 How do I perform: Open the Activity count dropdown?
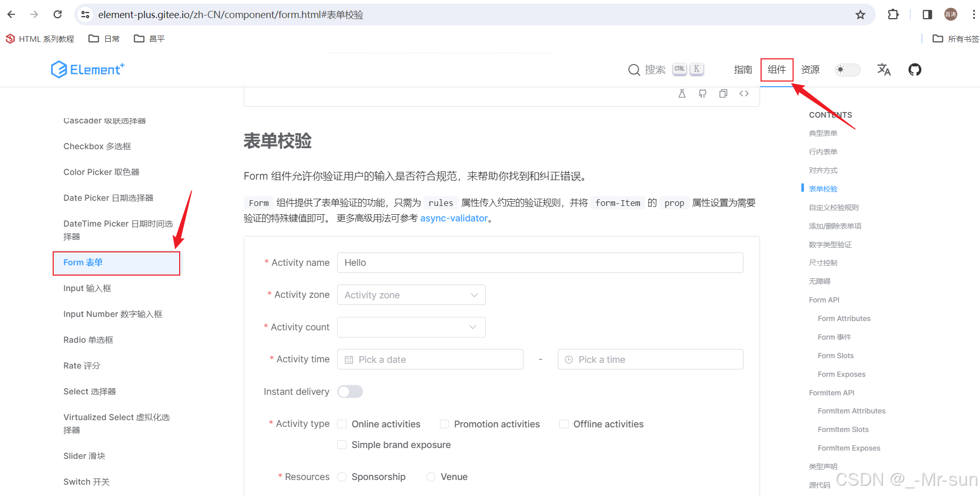click(412, 327)
